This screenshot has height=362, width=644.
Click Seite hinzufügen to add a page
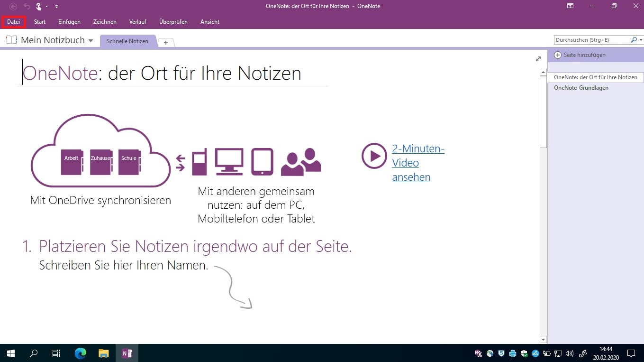click(x=584, y=55)
